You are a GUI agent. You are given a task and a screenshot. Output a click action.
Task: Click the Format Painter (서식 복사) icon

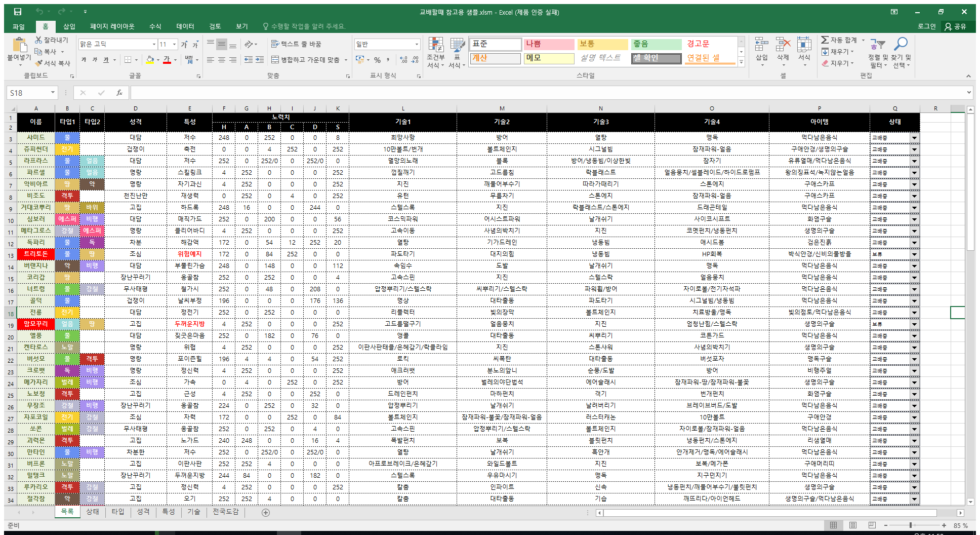[39, 63]
